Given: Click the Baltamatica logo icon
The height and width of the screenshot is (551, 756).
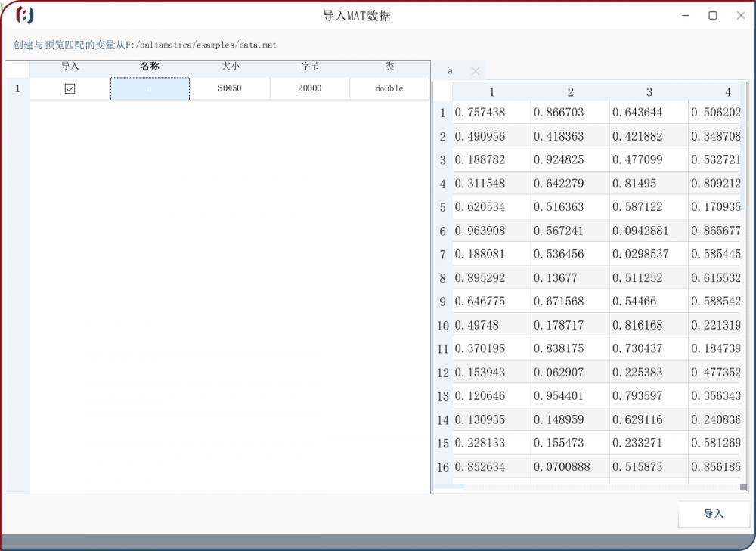Looking at the screenshot, I should pyautogui.click(x=24, y=15).
